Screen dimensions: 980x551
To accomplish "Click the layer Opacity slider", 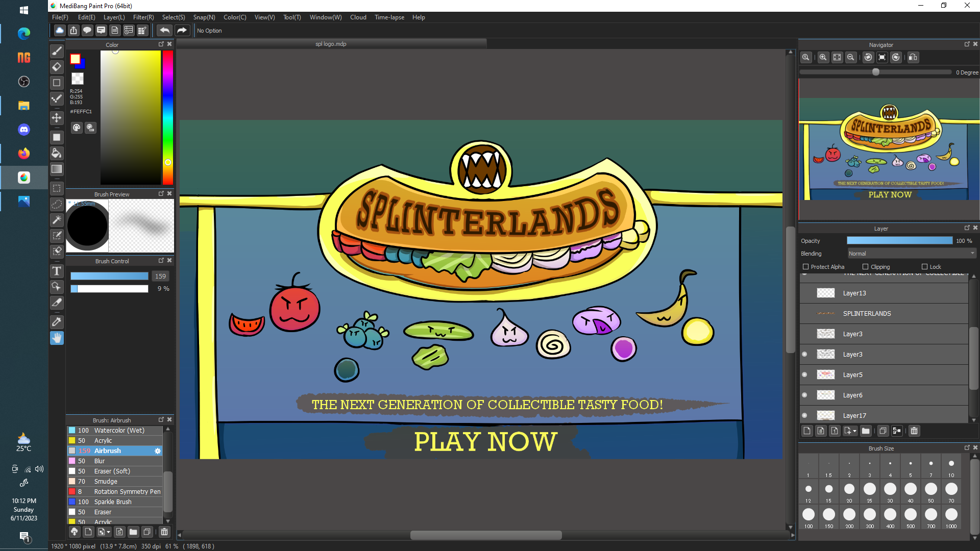I will pyautogui.click(x=899, y=241).
